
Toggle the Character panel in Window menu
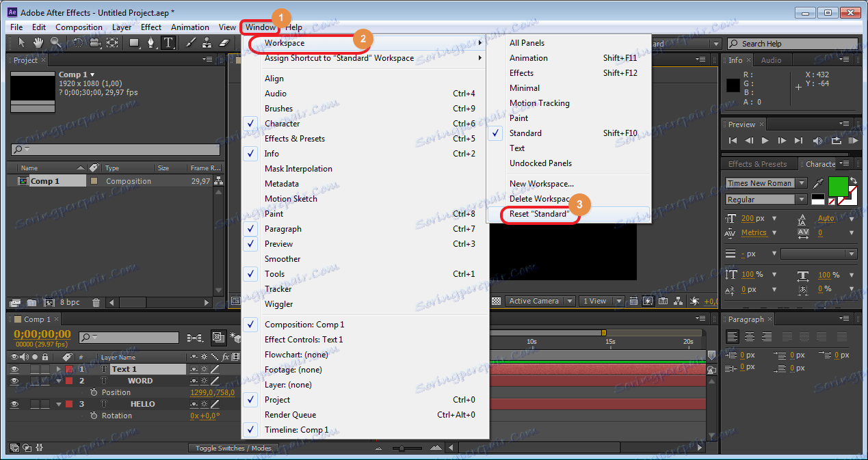(365, 124)
